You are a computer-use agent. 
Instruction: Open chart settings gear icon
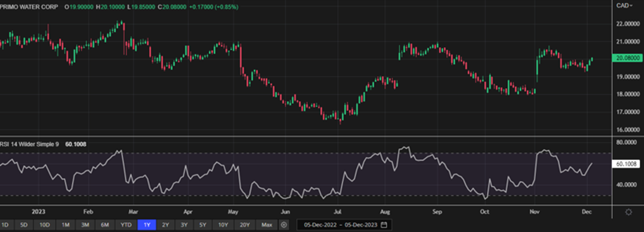(628, 212)
